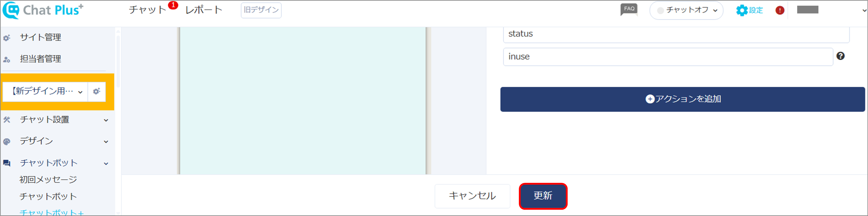This screenshot has height=216, width=868.
Task: Add an action with アクションを追加
Action: click(x=682, y=99)
